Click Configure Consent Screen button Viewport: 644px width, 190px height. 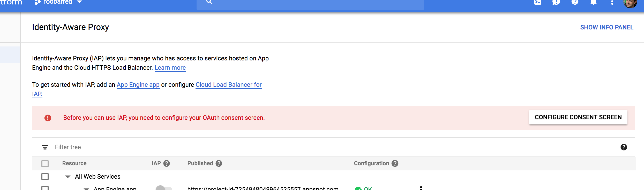[578, 117]
